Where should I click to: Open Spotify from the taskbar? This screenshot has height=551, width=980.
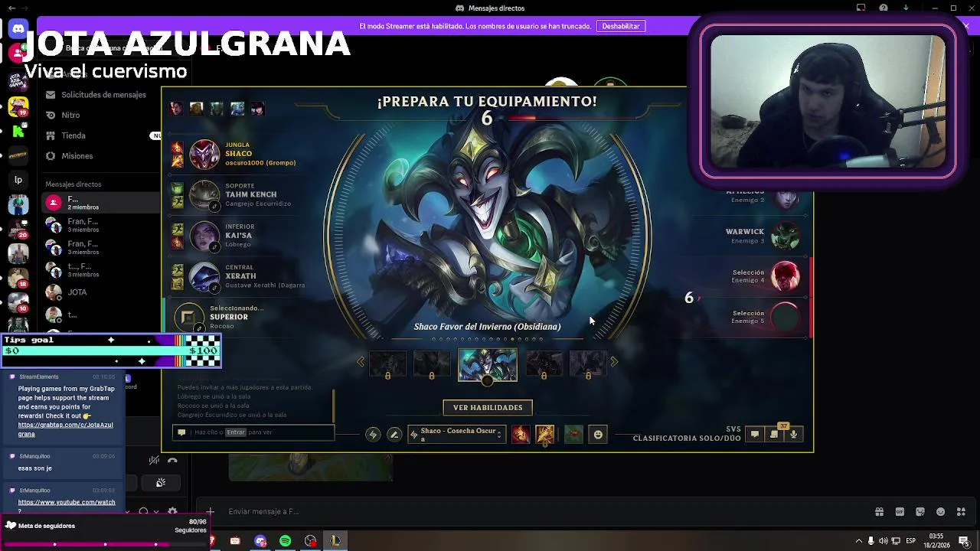click(x=285, y=541)
